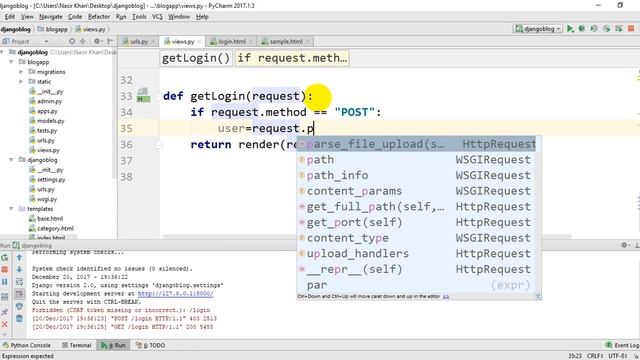Hide the Project tool window
This screenshot has width=640, height=360.
(x=110, y=41)
